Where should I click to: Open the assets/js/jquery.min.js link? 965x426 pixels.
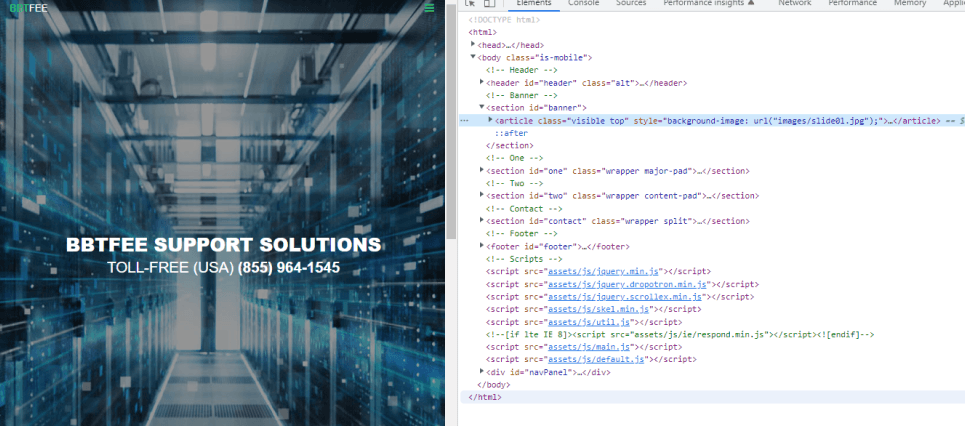pyautogui.click(x=603, y=271)
